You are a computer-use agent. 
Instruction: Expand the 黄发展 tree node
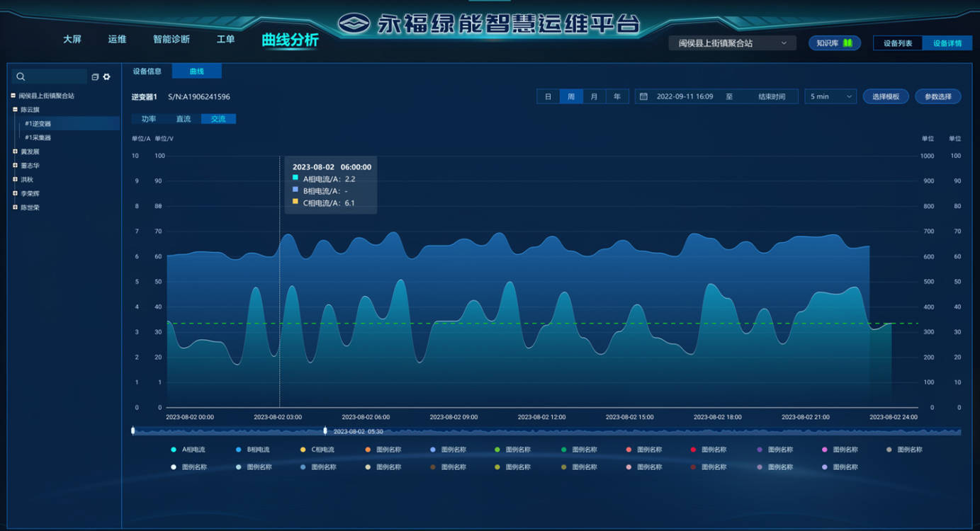[x=15, y=152]
